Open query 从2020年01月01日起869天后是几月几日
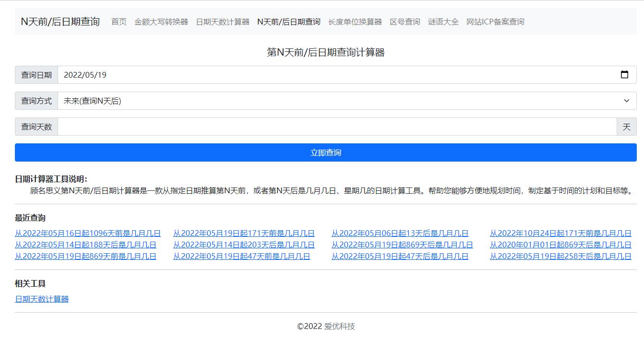 (561, 245)
